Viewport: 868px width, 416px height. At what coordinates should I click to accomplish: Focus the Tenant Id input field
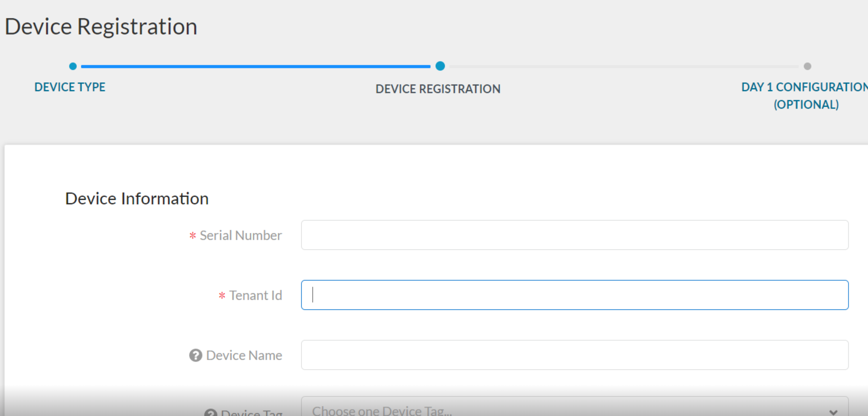point(575,295)
